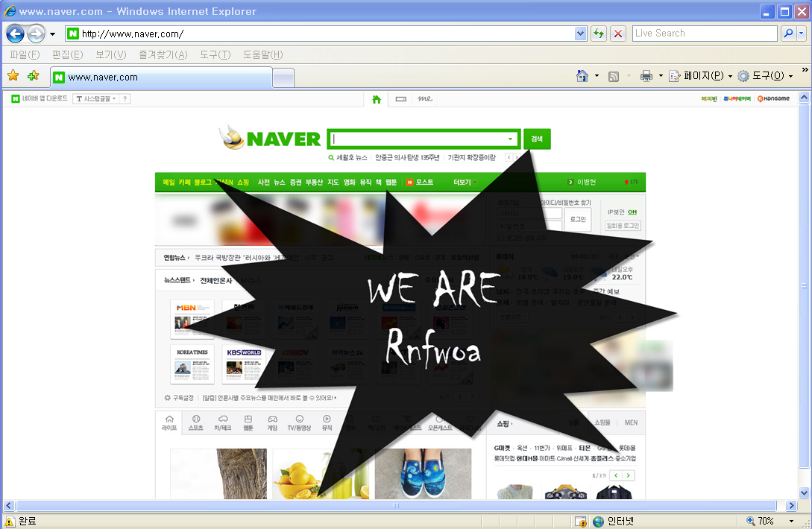Click the 'me' icon on Naver top bar
Image resolution: width=812 pixels, height=529 pixels.
click(x=425, y=98)
